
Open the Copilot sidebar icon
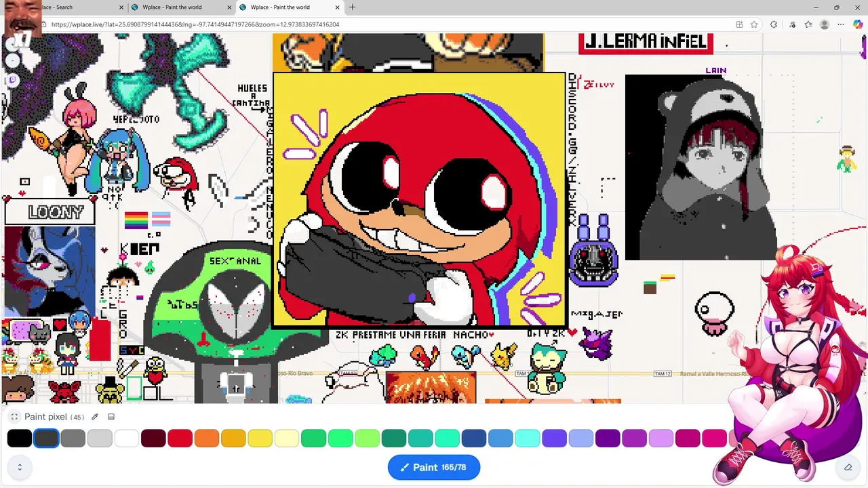click(x=858, y=24)
